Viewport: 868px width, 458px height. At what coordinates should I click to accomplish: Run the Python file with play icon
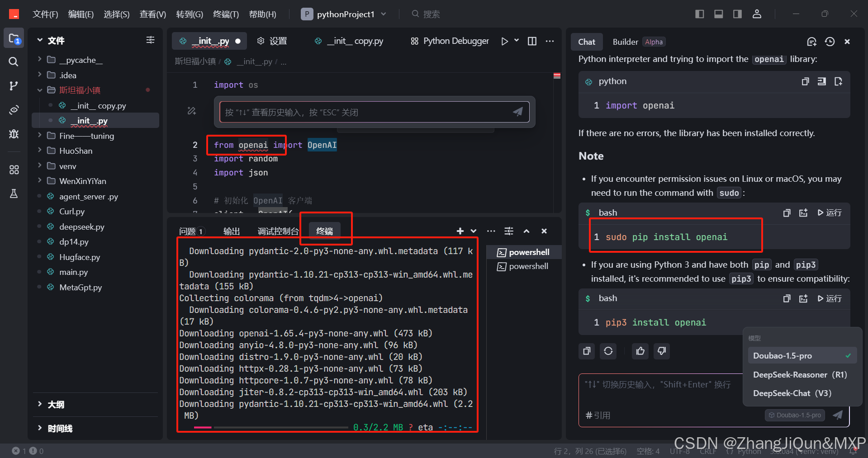pos(504,41)
